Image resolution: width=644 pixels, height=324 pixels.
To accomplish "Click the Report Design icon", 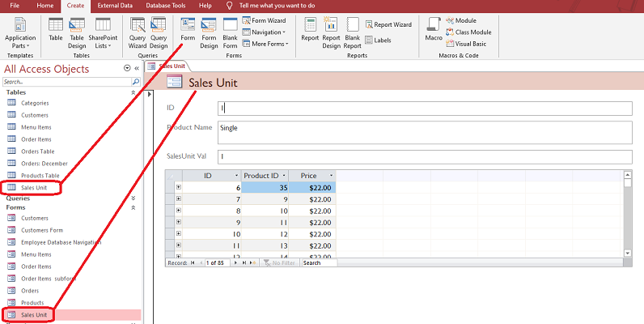I will 331,29.
